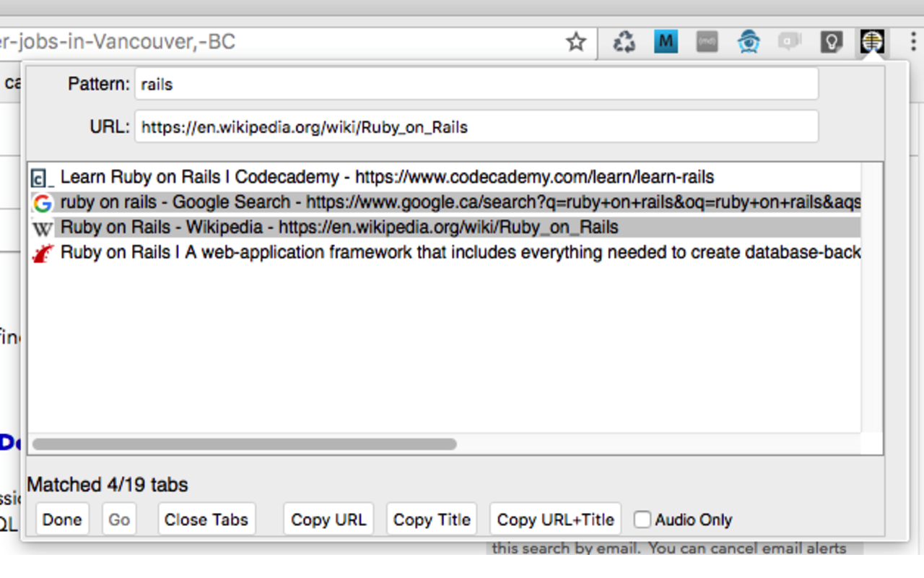Select the Ruby on Rails web-application framework entry
The height and width of the screenshot is (578, 924).
tap(459, 253)
